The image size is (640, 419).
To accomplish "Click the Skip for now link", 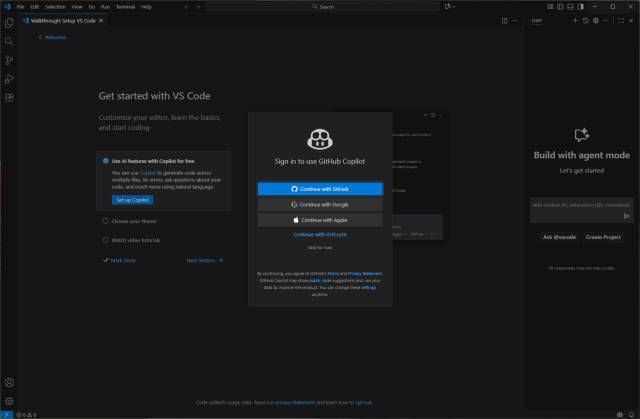I will pyautogui.click(x=320, y=246).
